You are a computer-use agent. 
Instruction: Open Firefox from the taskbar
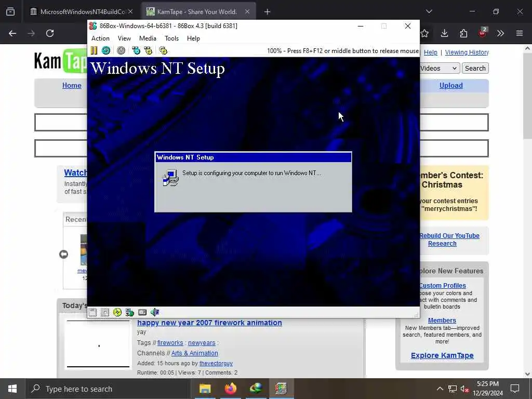point(230,389)
